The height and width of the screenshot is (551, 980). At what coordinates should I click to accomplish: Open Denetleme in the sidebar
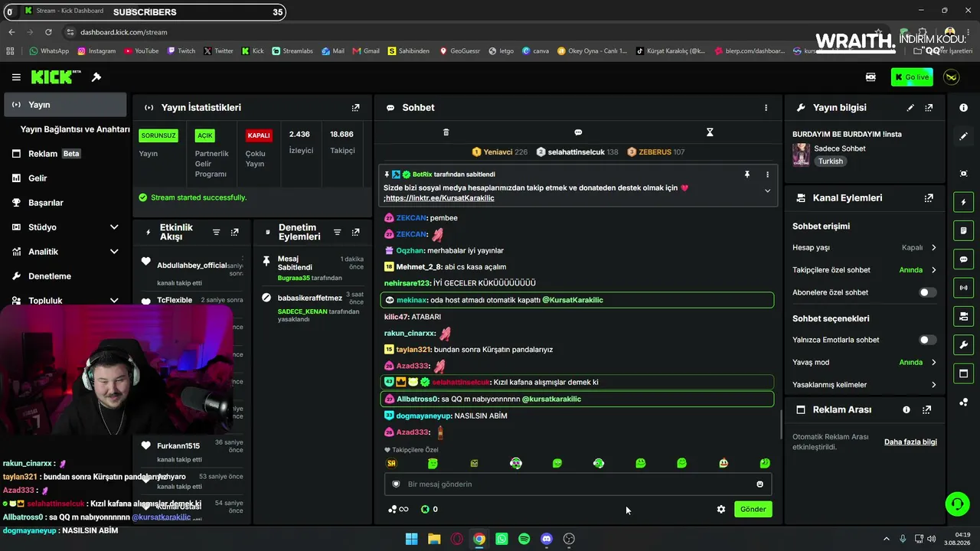(x=64, y=276)
